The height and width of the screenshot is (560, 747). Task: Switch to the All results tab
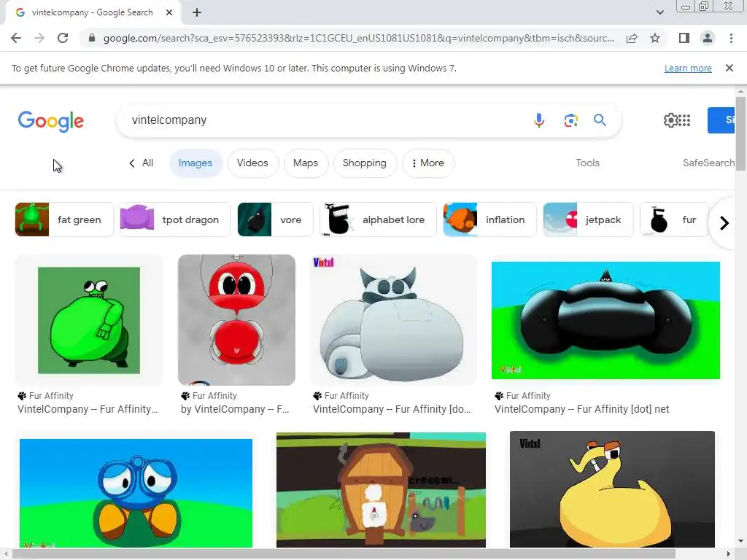click(141, 163)
